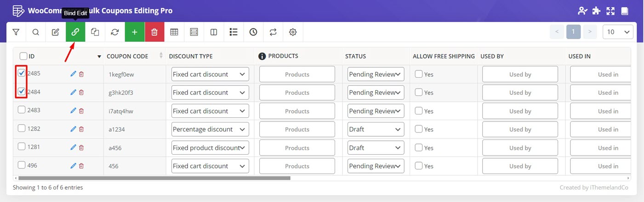Open the filter form funnel icon
This screenshot has width=644, height=202.
16,32
